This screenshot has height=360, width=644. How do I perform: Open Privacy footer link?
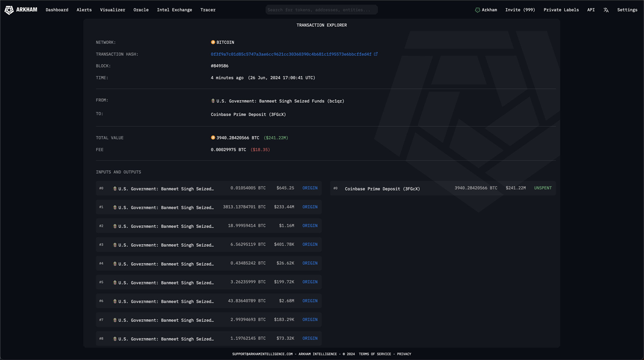tap(404, 354)
